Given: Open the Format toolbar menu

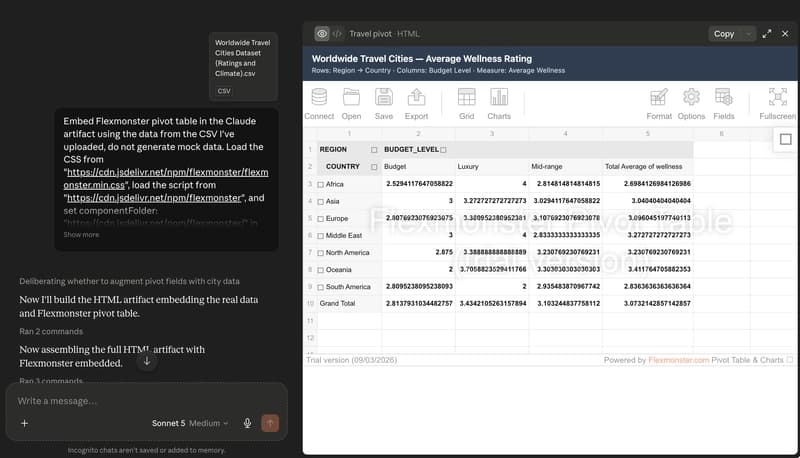Looking at the screenshot, I should coord(659,104).
